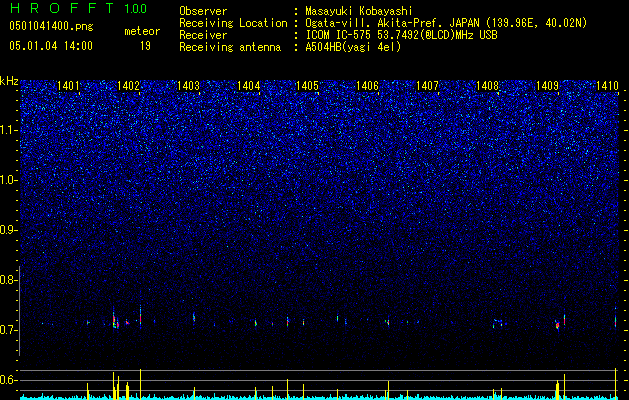Click the 1409 time marker
This screenshot has width=629, height=400.
(548, 85)
